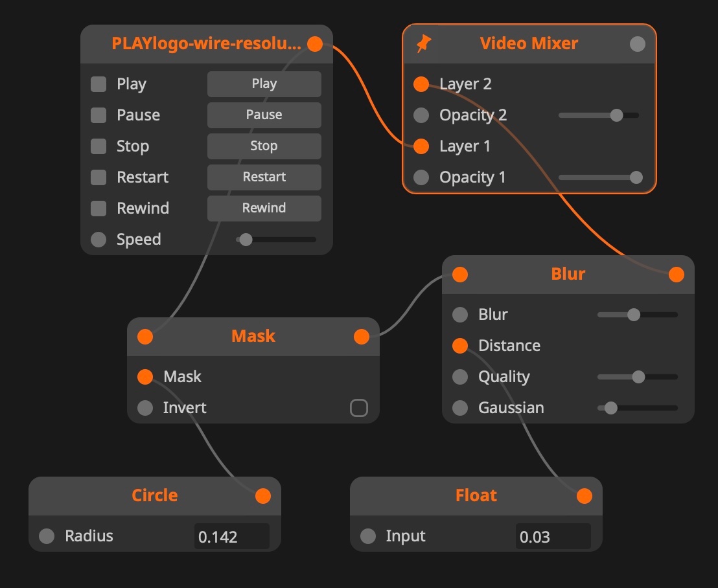Click the Mask node output port

[362, 337]
